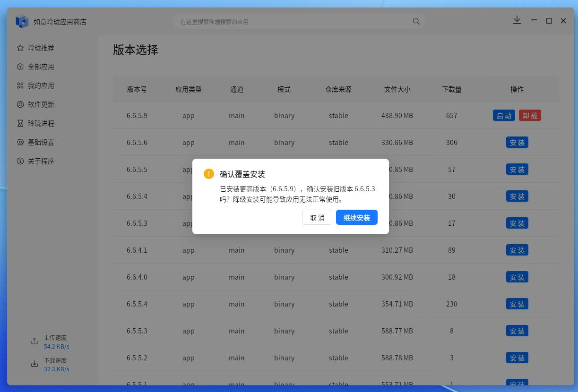
Task: Click 安装 in the 6.5.5.3 row
Action: pyautogui.click(x=517, y=331)
